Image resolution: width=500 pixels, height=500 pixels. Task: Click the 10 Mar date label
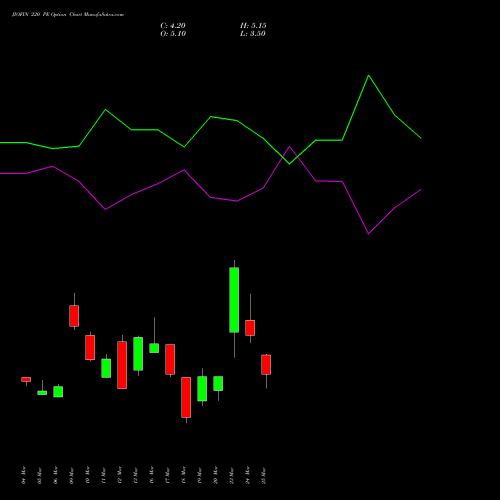[88, 475]
